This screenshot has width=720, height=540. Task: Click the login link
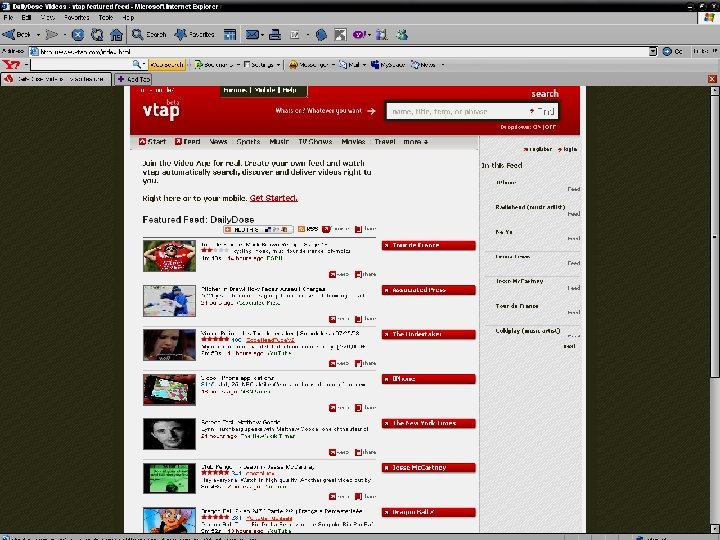pyautogui.click(x=568, y=149)
